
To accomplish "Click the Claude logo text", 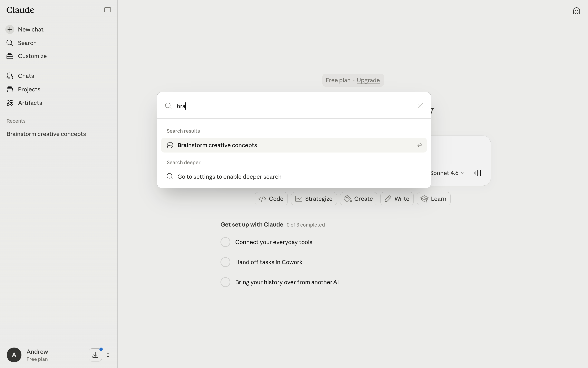I will pos(20,10).
